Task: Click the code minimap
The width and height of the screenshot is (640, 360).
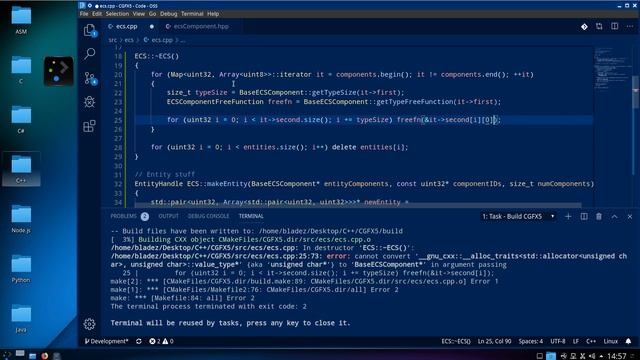Action: (x=612, y=67)
